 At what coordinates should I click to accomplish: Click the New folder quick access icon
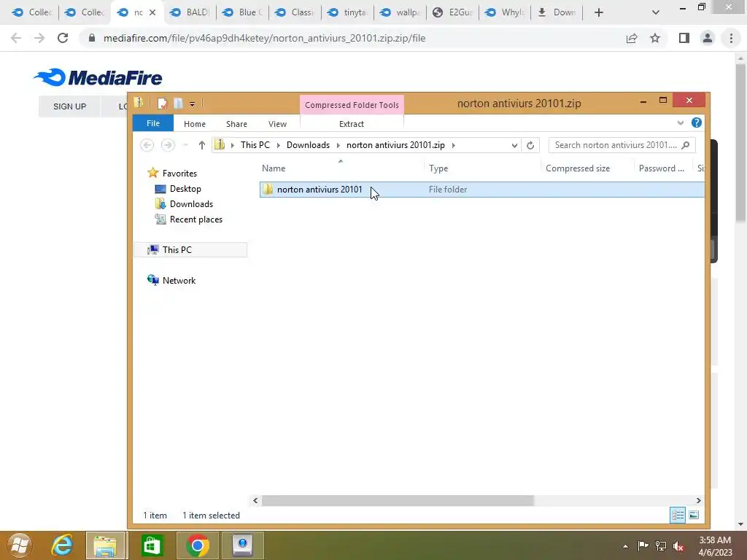click(x=178, y=104)
